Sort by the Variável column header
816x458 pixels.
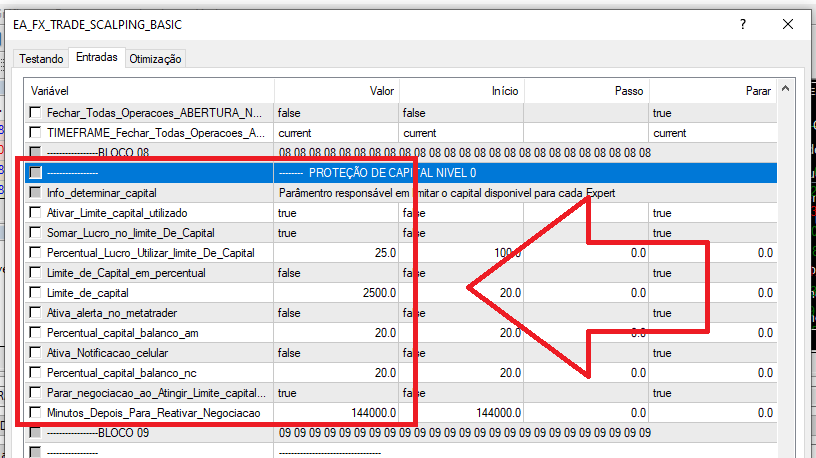pyautogui.click(x=148, y=90)
